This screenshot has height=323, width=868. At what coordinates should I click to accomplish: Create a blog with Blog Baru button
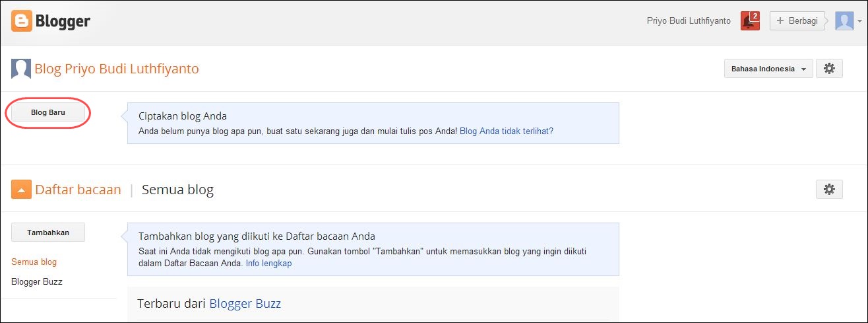48,112
